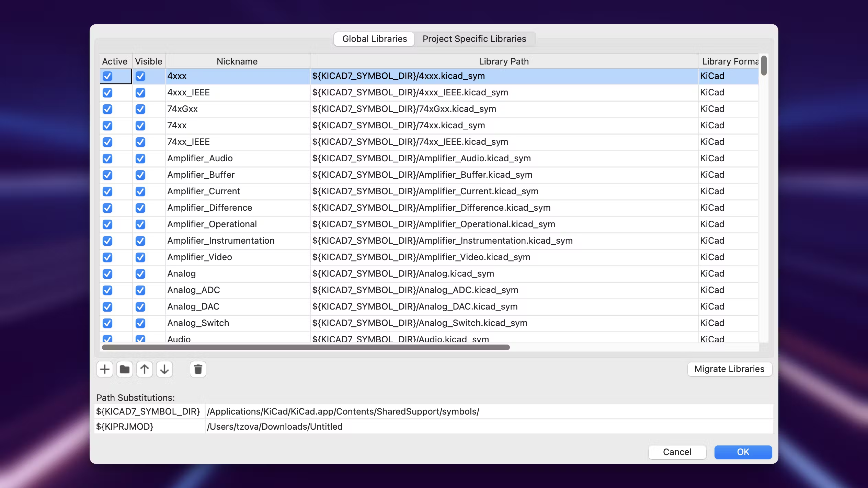Click the Library Path column header
Viewport: 868px width, 488px height.
tap(504, 61)
